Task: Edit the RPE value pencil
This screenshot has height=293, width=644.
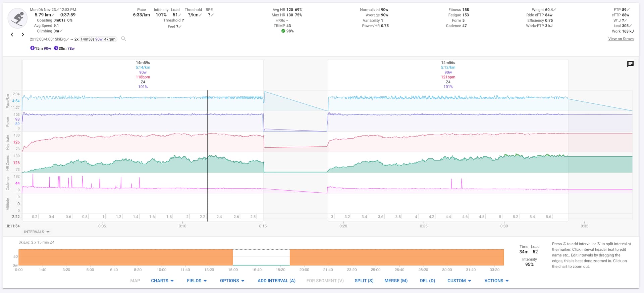Action: [x=212, y=15]
